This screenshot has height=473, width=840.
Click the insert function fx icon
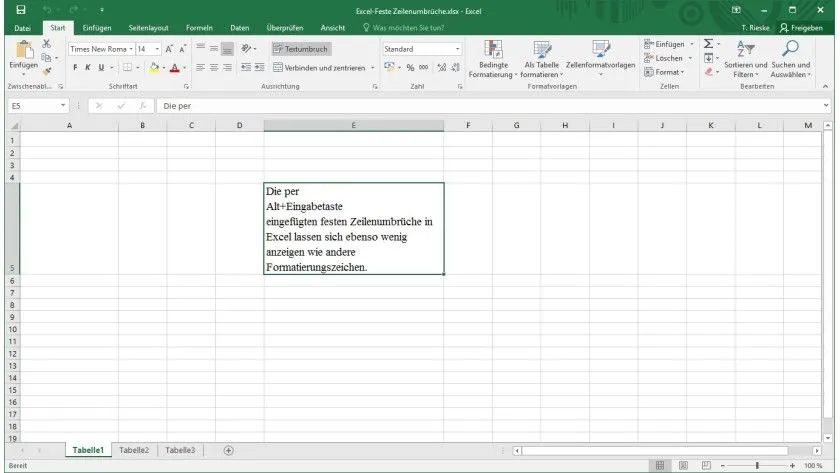coord(142,106)
